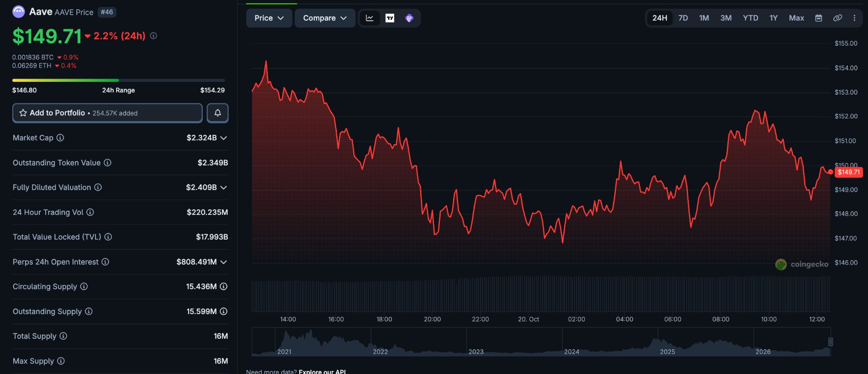Click the $149.71 current price label on chart

(x=848, y=172)
